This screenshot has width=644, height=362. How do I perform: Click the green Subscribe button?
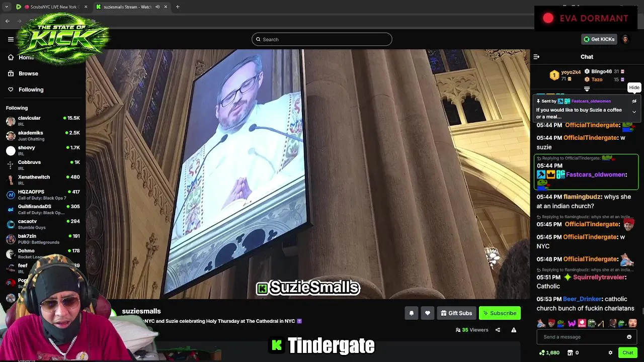[x=500, y=313]
